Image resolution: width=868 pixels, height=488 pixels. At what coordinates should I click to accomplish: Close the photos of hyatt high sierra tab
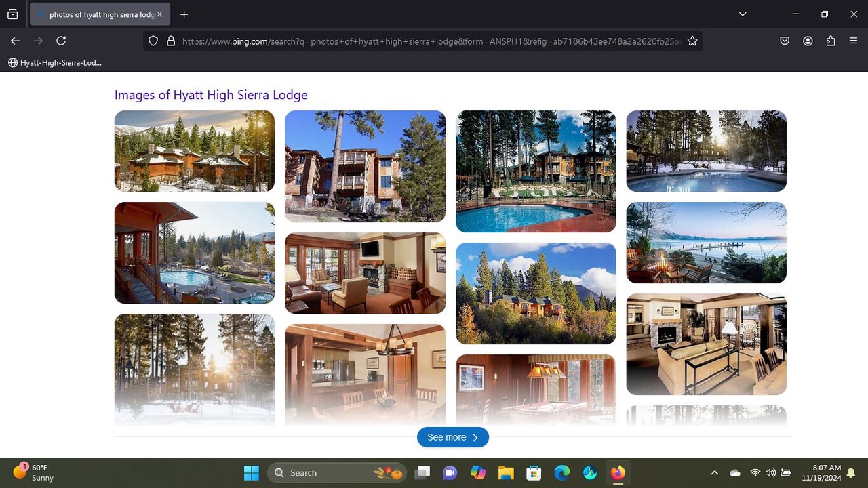click(159, 14)
